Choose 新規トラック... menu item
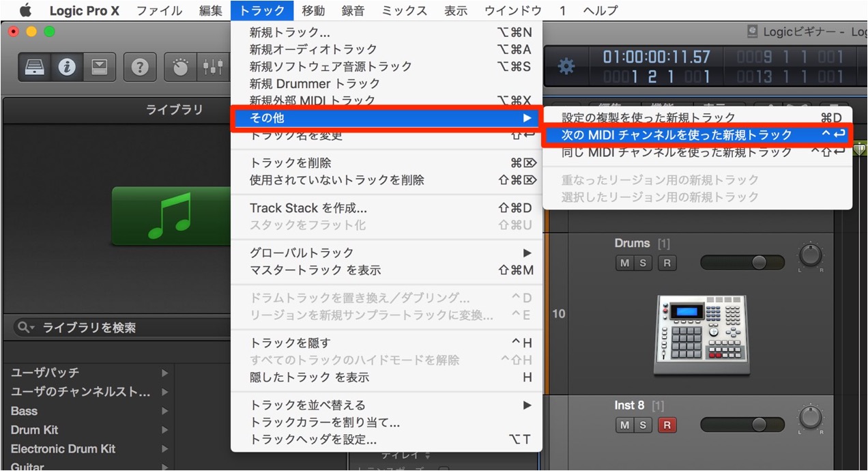This screenshot has height=471, width=868. coord(386,32)
